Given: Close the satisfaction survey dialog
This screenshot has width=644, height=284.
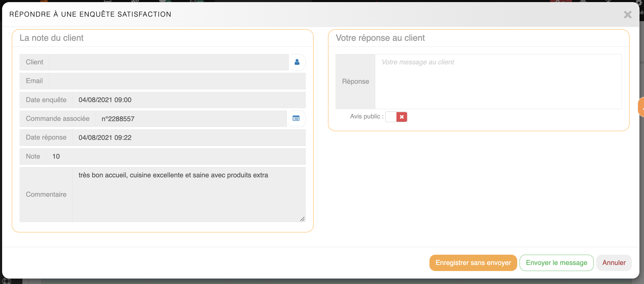Looking at the screenshot, I should pos(627,15).
